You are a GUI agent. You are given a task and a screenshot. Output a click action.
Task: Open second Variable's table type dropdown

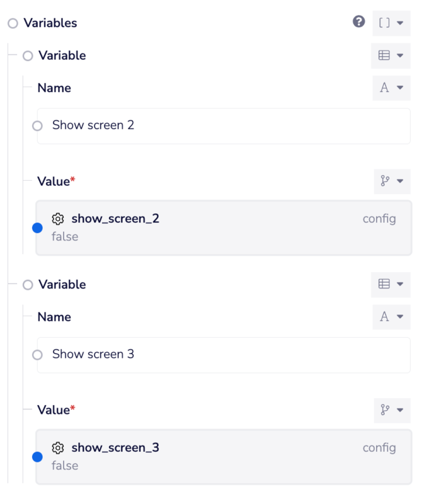(391, 284)
